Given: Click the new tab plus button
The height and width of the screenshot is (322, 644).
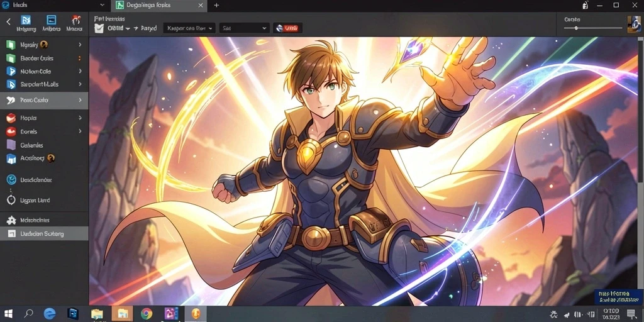Looking at the screenshot, I should point(216,5).
